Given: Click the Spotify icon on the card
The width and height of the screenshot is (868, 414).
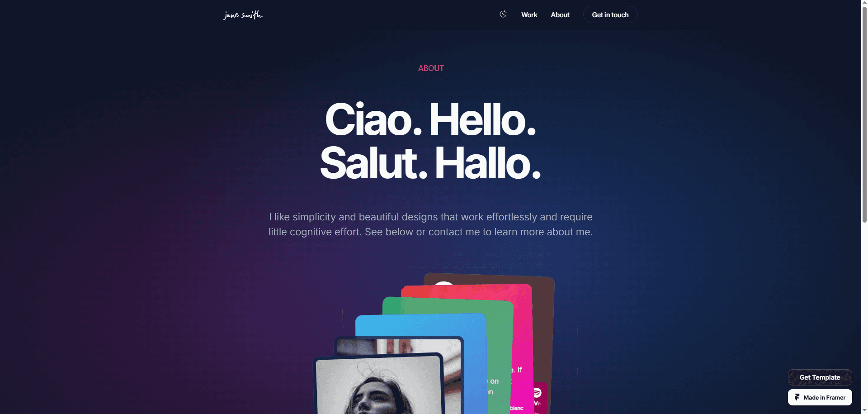Looking at the screenshot, I should click(x=537, y=393).
